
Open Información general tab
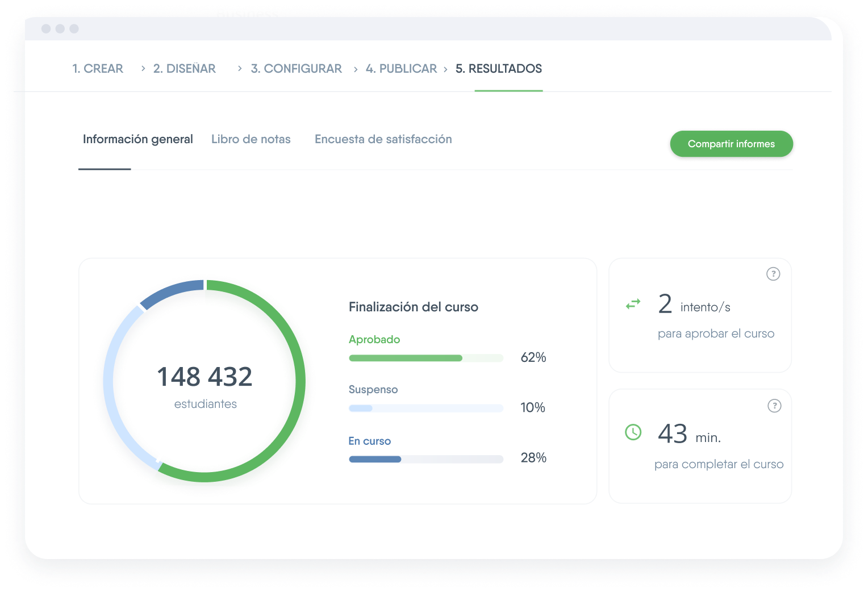(x=138, y=139)
